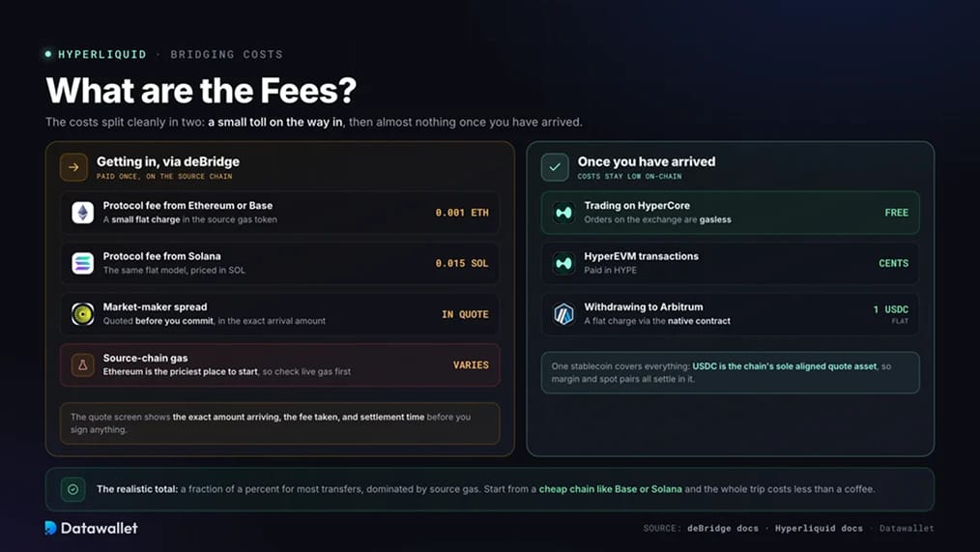The height and width of the screenshot is (552, 980).
Task: Select the 0.015 SOL fee value
Action: pos(462,263)
